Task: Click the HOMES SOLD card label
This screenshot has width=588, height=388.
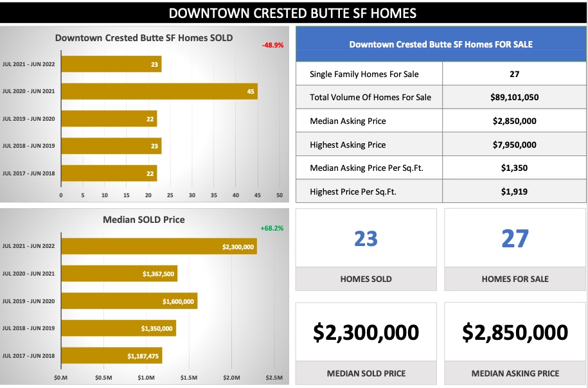Action: (x=366, y=279)
